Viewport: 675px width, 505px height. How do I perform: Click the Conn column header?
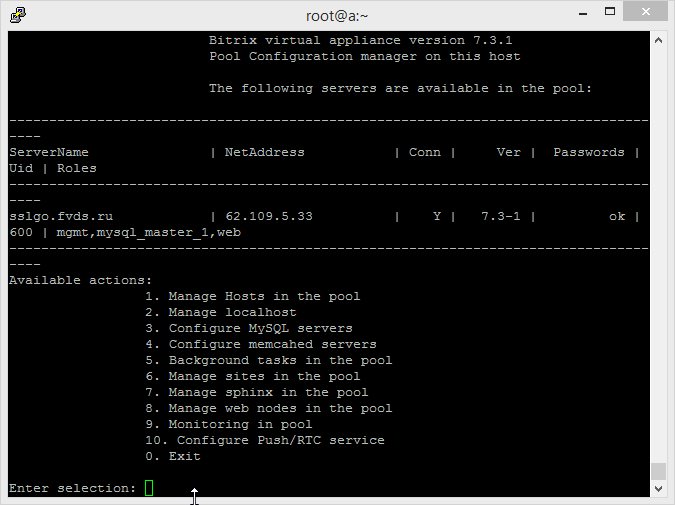tap(424, 152)
